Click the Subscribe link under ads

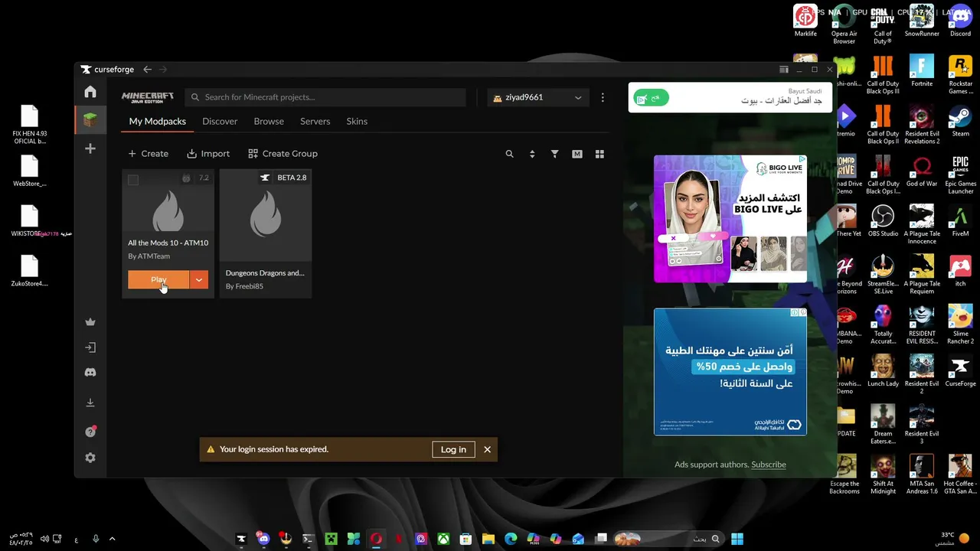769,465
